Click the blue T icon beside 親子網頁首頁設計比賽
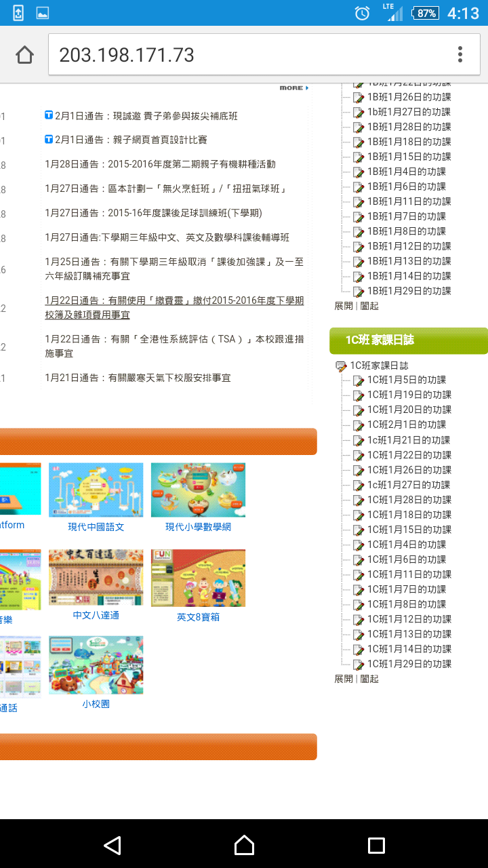The height and width of the screenshot is (868, 488). pos(49,140)
